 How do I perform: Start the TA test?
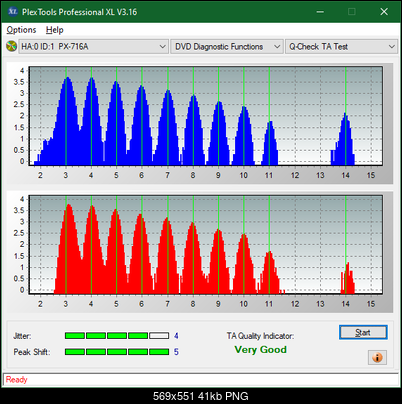363,332
